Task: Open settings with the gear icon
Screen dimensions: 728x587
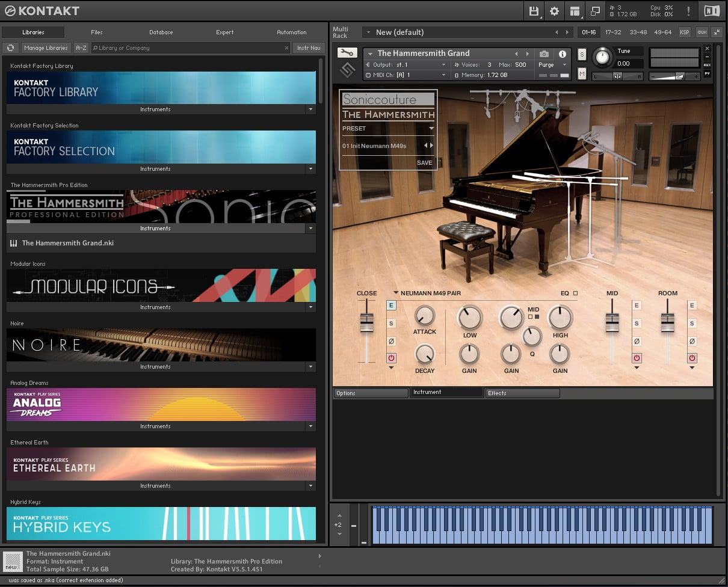Action: click(554, 11)
